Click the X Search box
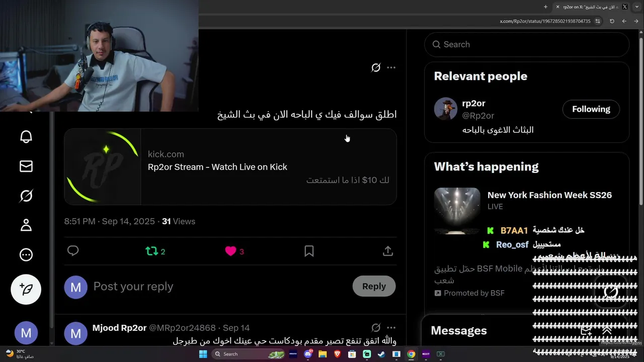 [527, 44]
